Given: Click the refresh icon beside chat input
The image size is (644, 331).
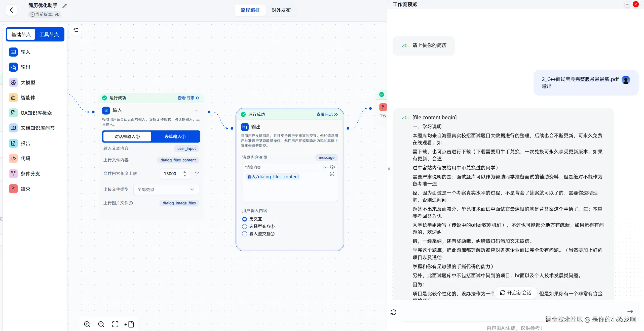Looking at the screenshot, I should (393, 312).
